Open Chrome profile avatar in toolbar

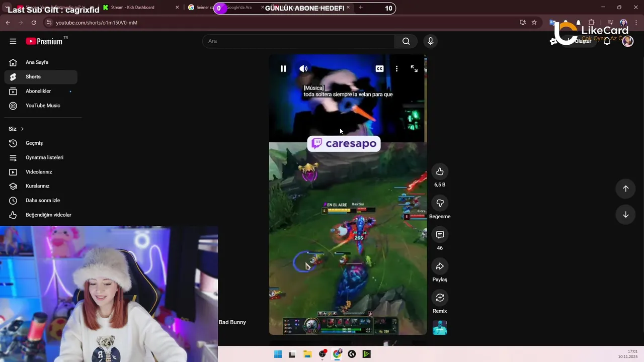point(623,23)
